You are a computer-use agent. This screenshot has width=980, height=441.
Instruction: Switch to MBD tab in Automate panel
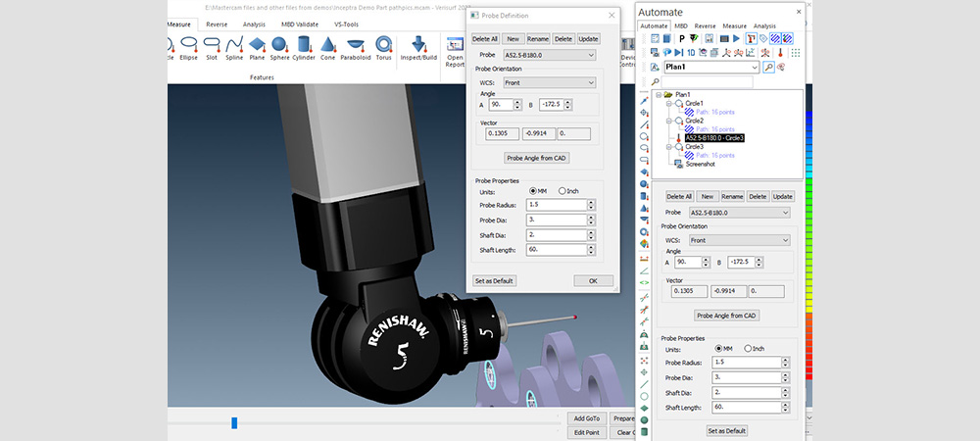[681, 26]
